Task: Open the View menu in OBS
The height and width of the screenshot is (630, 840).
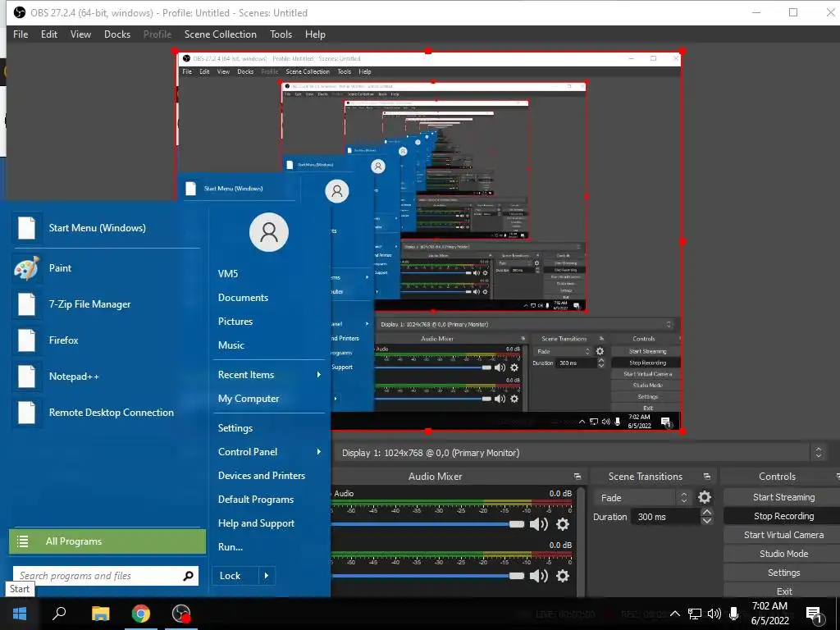Action: [x=80, y=34]
